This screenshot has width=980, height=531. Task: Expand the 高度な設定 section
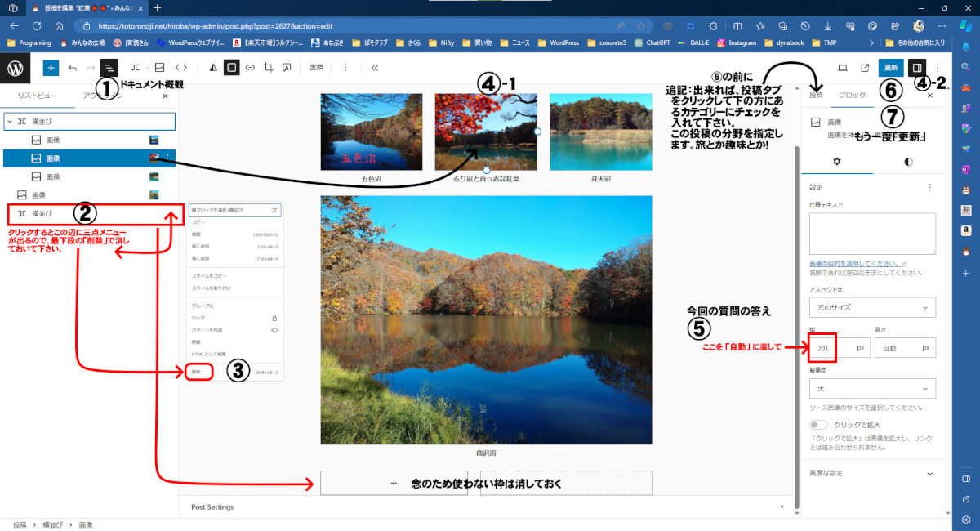pyautogui.click(x=872, y=473)
